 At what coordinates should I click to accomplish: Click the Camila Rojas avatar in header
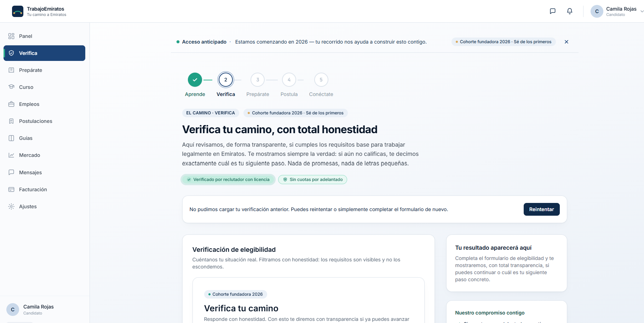coord(597,11)
